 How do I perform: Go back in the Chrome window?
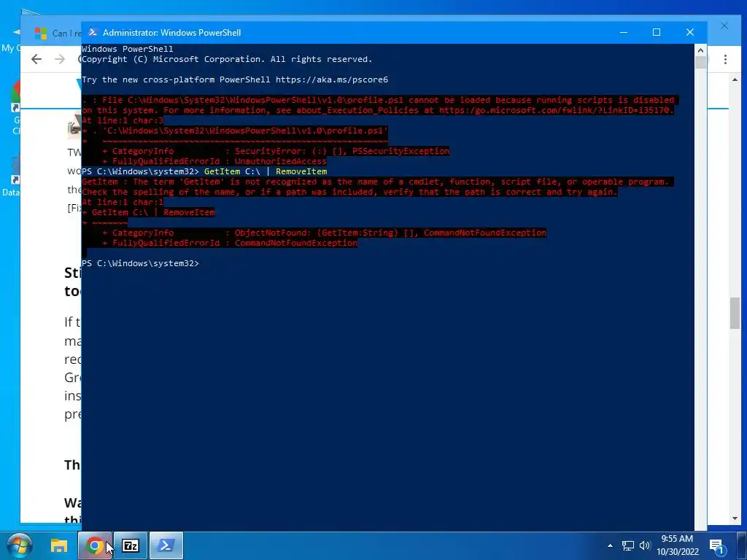[x=36, y=59]
